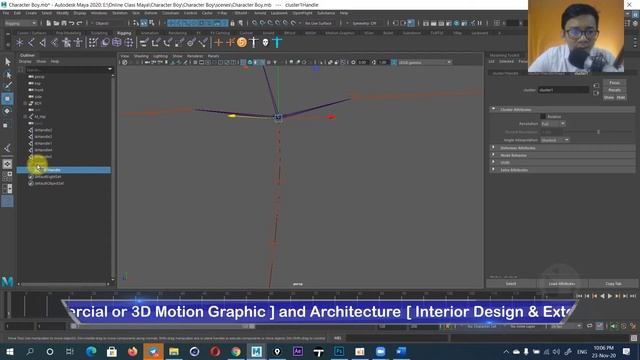Toggle select by hierarchy mode icon

coord(136,23)
